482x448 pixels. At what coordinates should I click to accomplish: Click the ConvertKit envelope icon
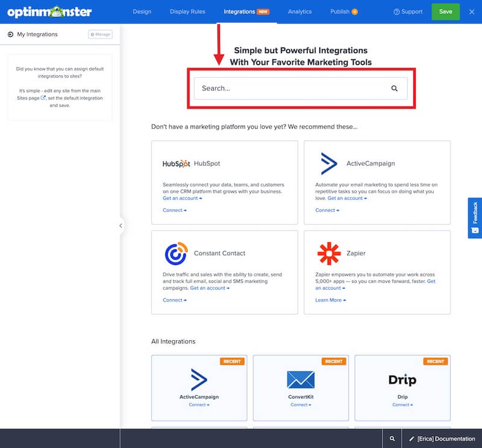coord(300,379)
